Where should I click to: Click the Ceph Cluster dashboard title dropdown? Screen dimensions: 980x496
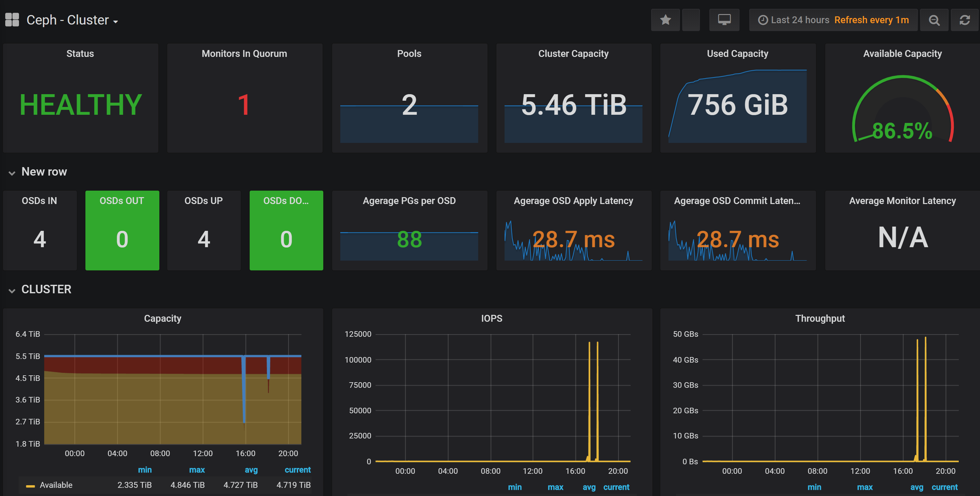click(72, 20)
